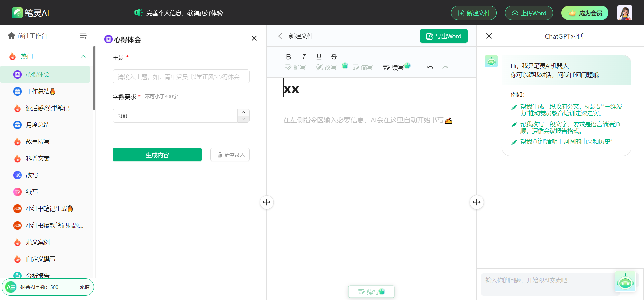Screen dimensions: 644x300
Task: Increase word count with up arrow
Action: point(244,112)
